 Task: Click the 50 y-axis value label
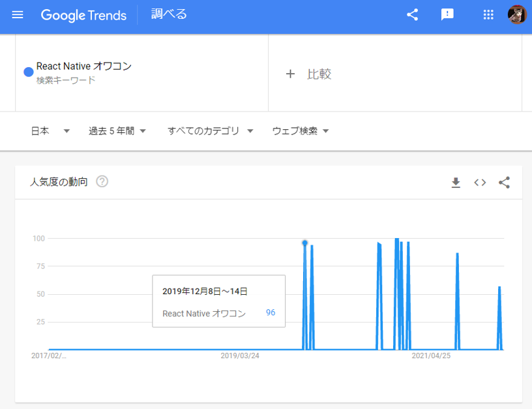pyautogui.click(x=40, y=294)
